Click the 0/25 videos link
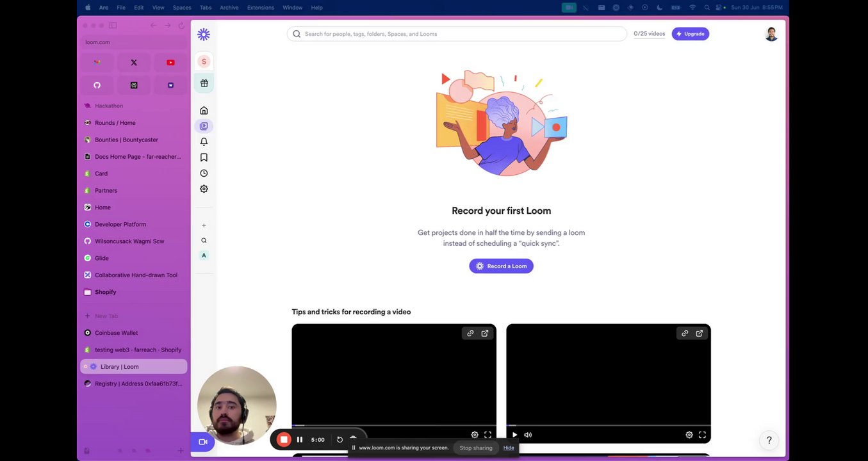This screenshot has width=868, height=461. coord(649,34)
